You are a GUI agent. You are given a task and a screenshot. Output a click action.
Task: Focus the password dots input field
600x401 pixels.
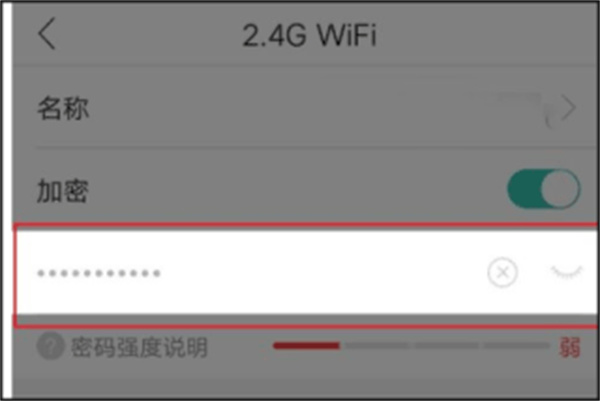pyautogui.click(x=306, y=272)
